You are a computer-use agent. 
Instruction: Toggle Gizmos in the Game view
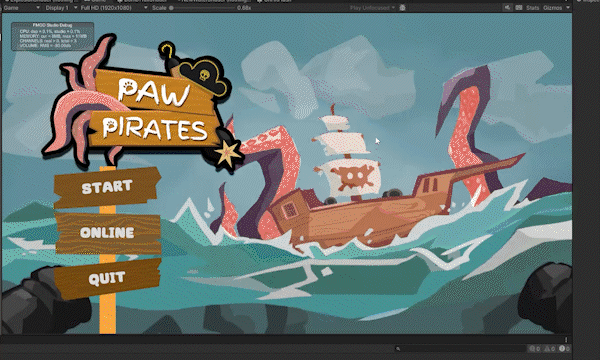pyautogui.click(x=552, y=8)
